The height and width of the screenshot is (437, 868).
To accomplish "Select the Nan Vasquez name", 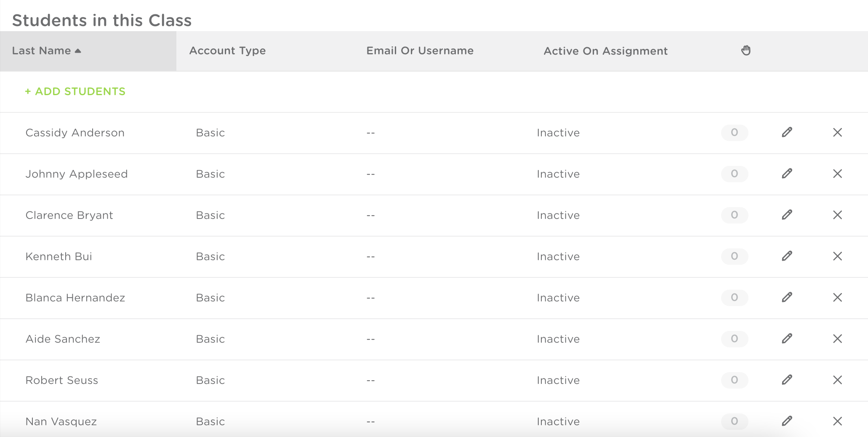I will pos(61,422).
